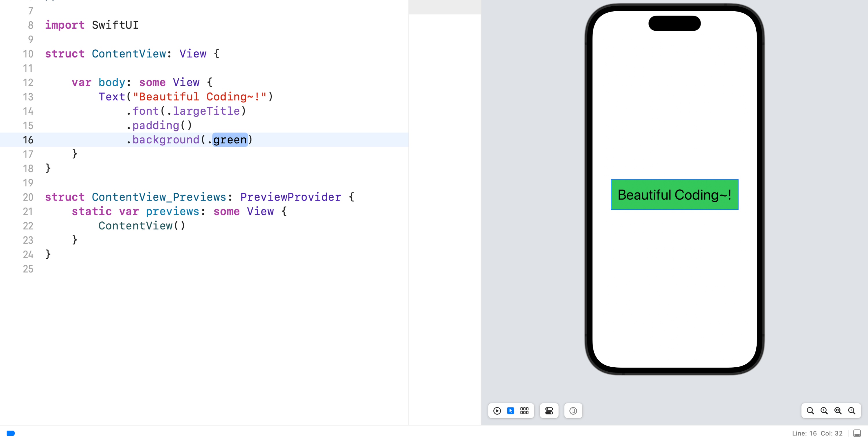Click line number 16 in gutter

(28, 140)
